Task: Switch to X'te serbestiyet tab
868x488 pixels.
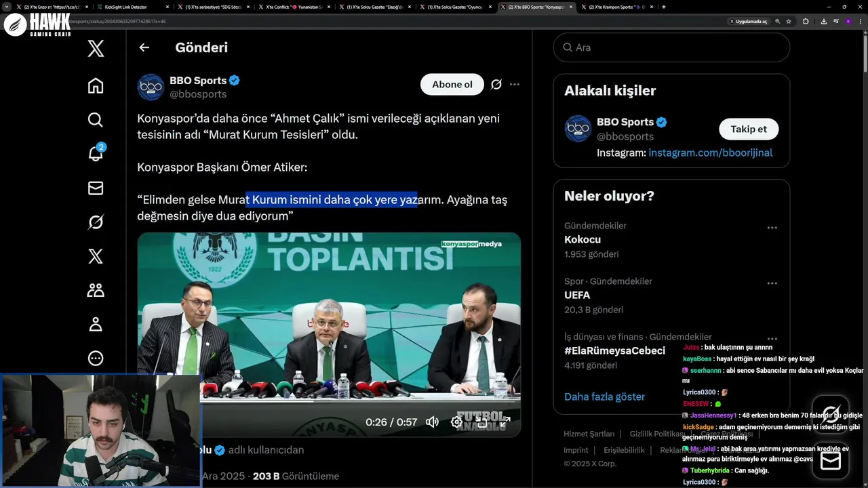Action: click(214, 7)
